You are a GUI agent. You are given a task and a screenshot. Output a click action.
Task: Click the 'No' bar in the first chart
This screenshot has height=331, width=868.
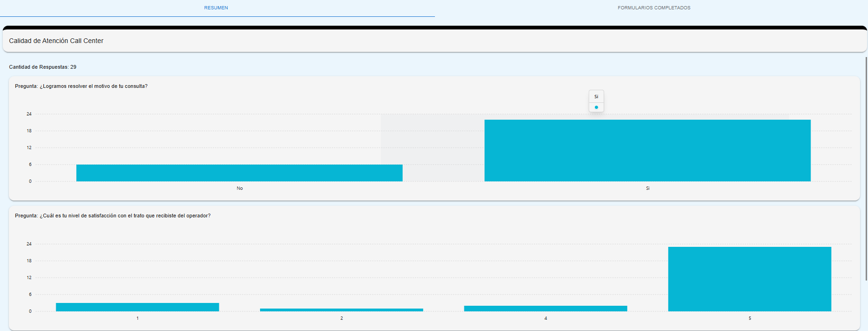click(239, 173)
